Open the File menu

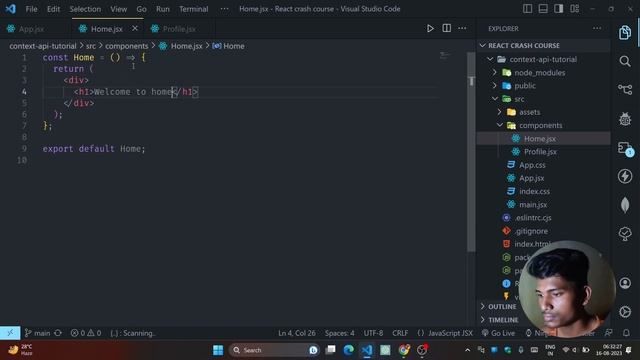(31, 9)
